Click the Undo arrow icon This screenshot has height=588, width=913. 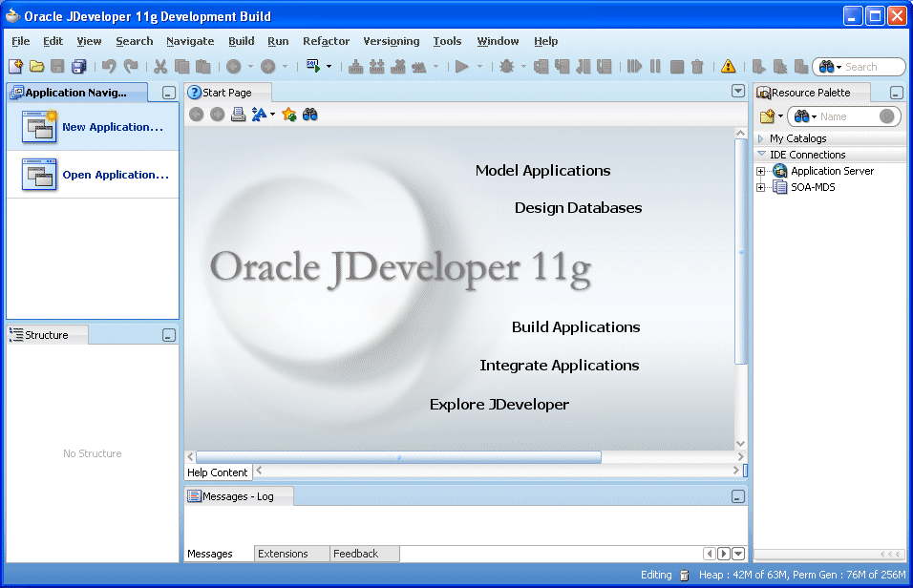[109, 67]
